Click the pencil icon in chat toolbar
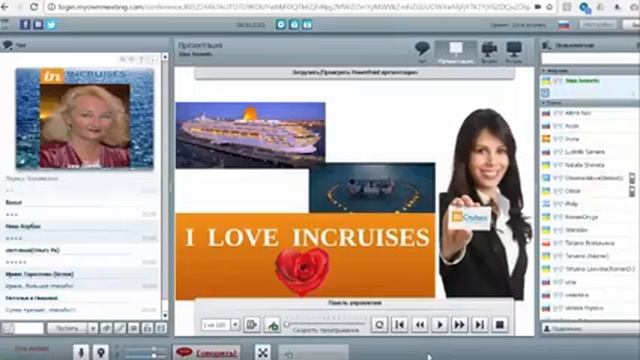 120,328
